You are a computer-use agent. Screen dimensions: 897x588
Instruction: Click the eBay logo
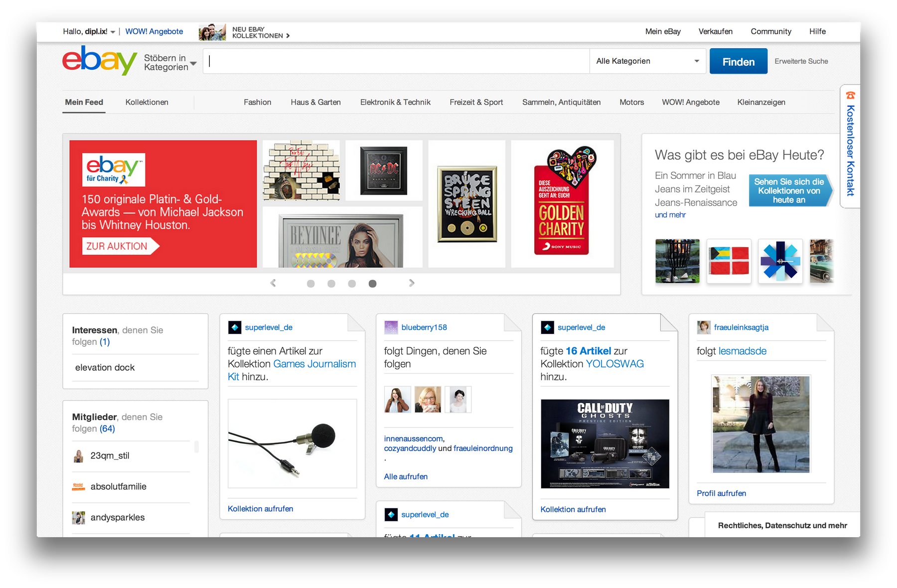tap(99, 60)
